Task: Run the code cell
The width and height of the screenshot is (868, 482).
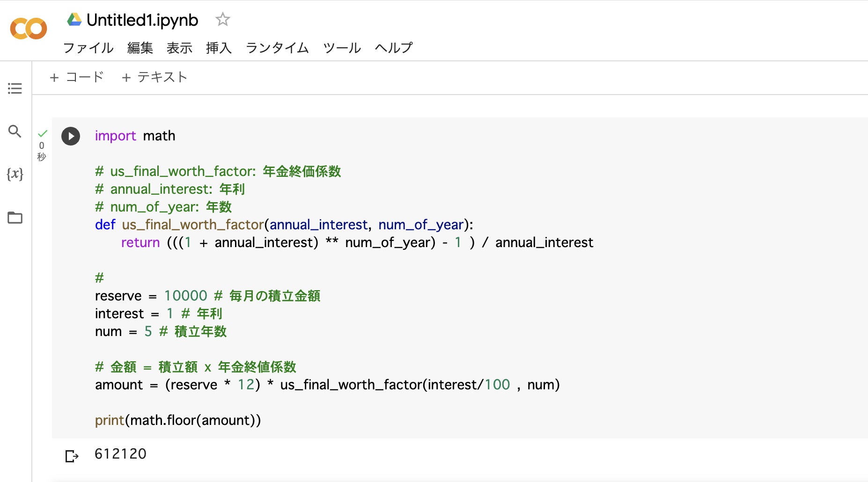Action: pyautogui.click(x=70, y=136)
